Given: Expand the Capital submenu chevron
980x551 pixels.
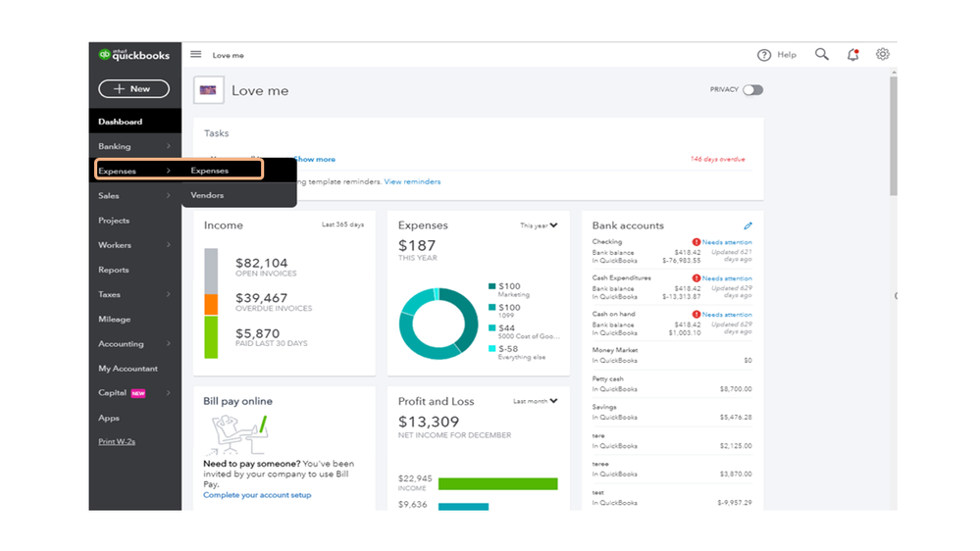Looking at the screenshot, I should click(x=168, y=393).
